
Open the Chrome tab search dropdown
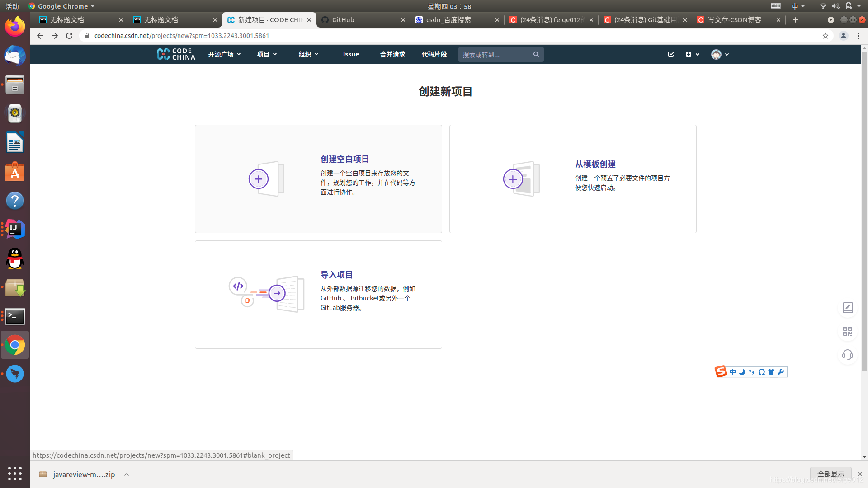tap(831, 20)
